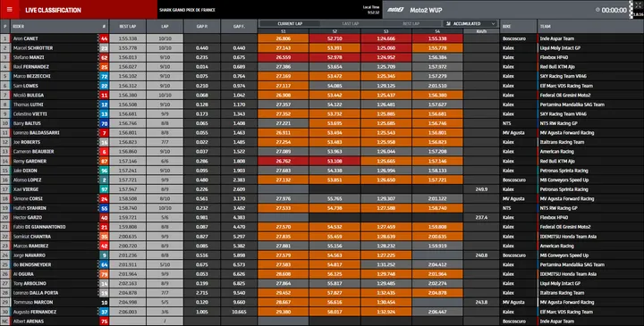Image resolution: width=644 pixels, height=326 pixels.
Task: Click the S4 sector column header
Action: [437, 31]
